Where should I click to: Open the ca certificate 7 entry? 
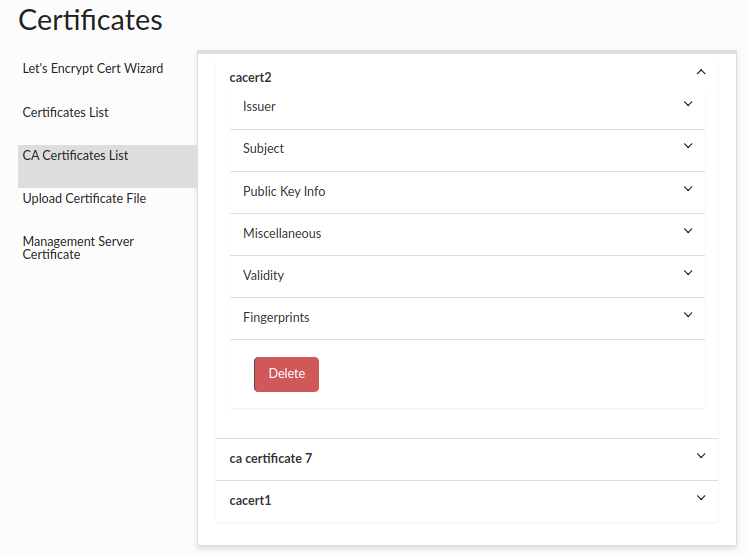click(x=271, y=459)
